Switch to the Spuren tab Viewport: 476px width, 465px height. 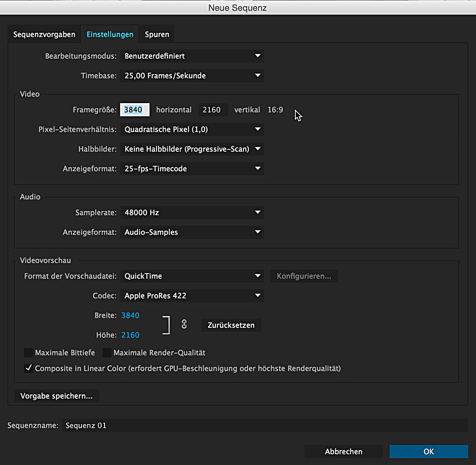tap(157, 34)
